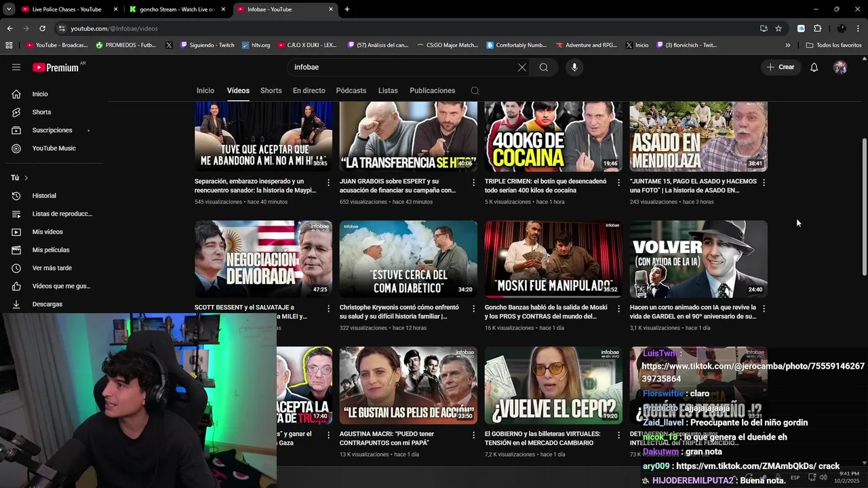Play the NEGOCIACION DEMORADA thumbnail
The width and height of the screenshot is (868, 488).
tap(263, 259)
